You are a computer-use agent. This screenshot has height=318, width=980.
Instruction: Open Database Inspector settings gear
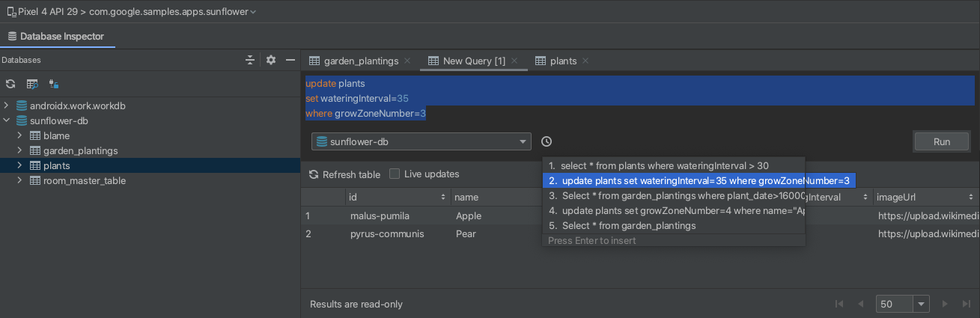(271, 60)
